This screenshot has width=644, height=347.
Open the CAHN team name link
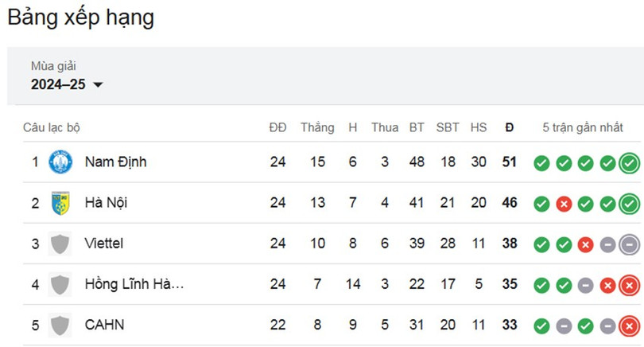click(x=104, y=325)
